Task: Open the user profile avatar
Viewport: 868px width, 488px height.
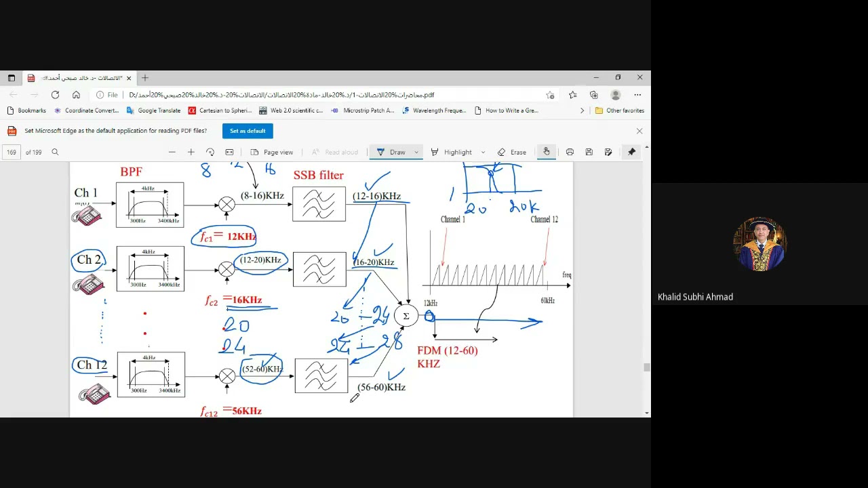Action: pos(616,95)
